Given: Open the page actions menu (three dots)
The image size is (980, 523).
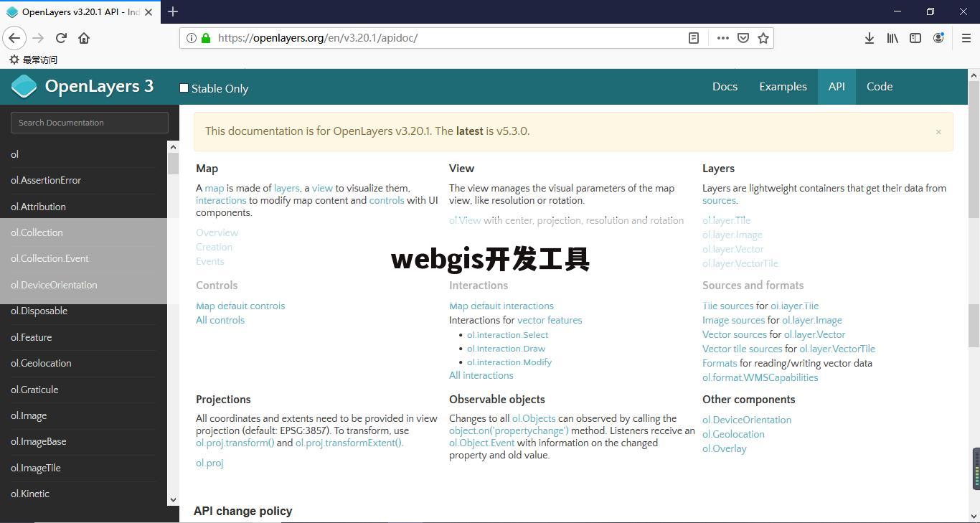Looking at the screenshot, I should click(722, 38).
